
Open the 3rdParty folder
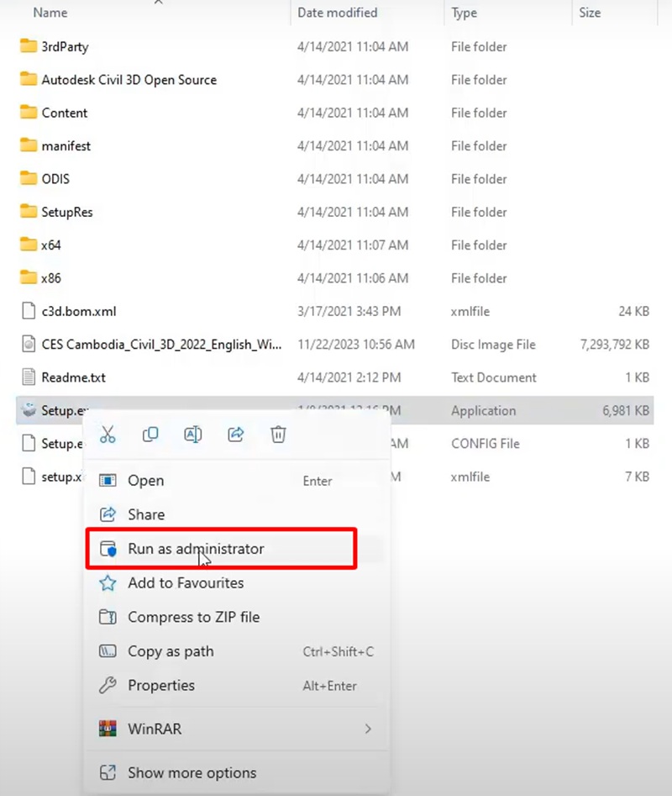point(63,46)
